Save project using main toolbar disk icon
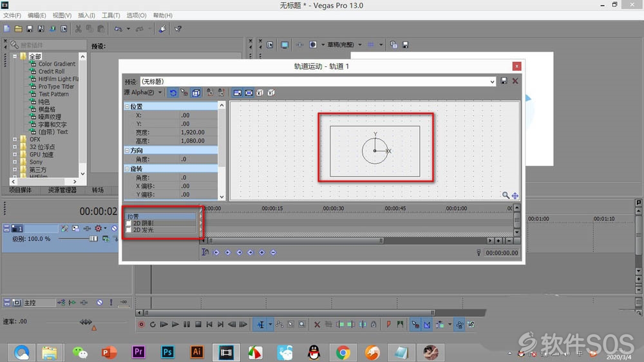The width and height of the screenshot is (644, 362). [x=30, y=29]
